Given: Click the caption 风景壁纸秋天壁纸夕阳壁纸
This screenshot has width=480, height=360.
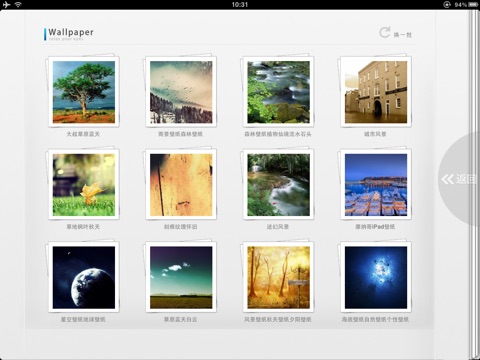Looking at the screenshot, I should (x=278, y=319).
